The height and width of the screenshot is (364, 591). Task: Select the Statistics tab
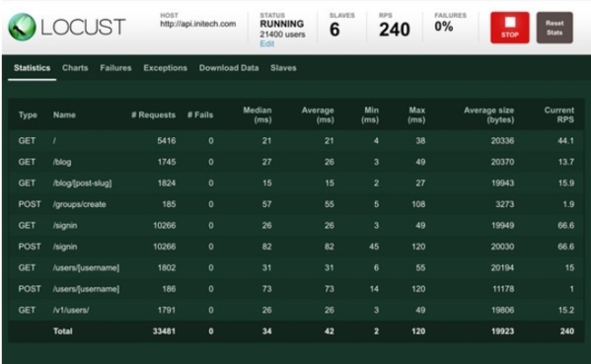[32, 68]
